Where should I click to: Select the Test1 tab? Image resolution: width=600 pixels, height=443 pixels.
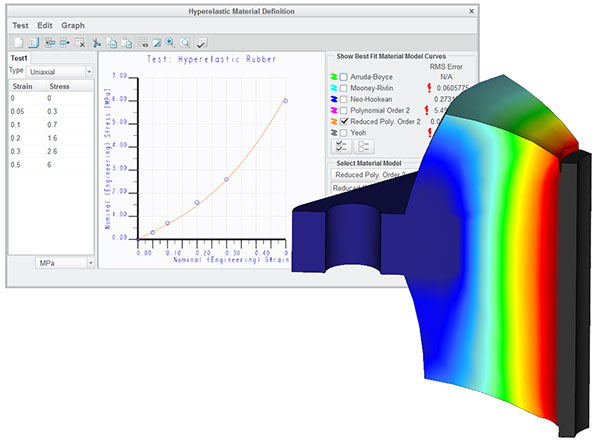[19, 58]
